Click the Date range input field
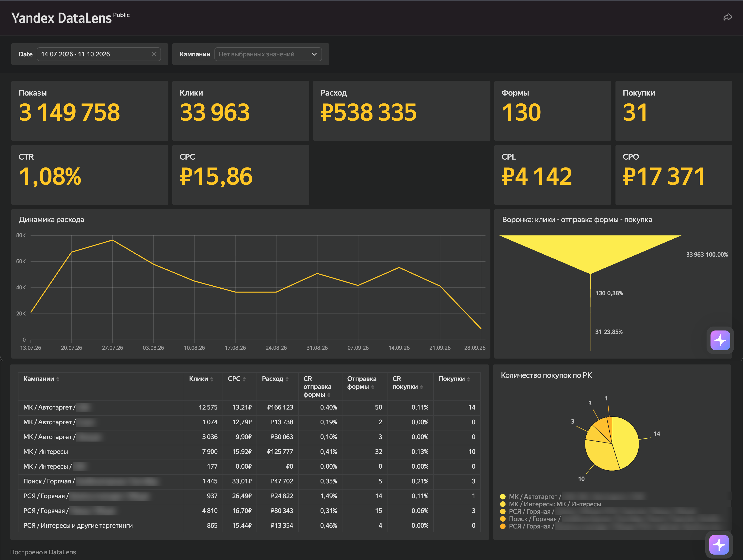 pos(98,54)
